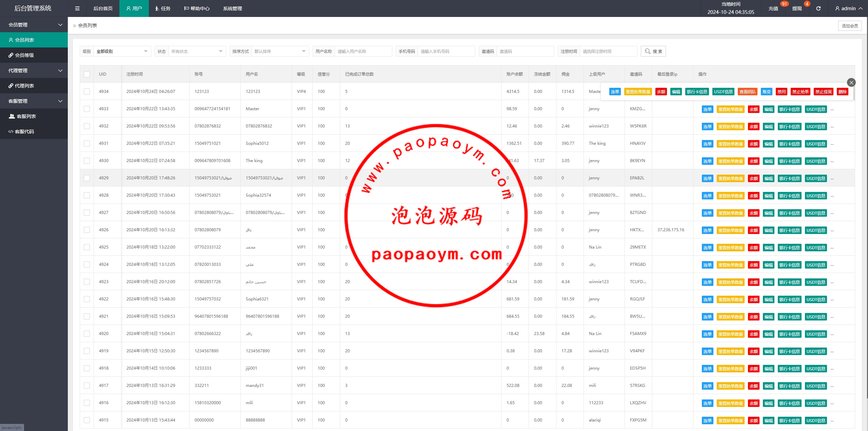Click the search magnifier button

(x=653, y=51)
